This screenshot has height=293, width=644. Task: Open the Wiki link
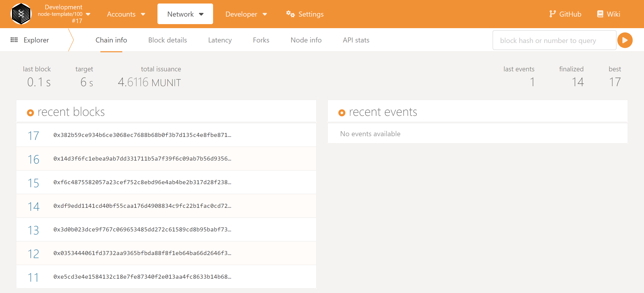(x=609, y=14)
